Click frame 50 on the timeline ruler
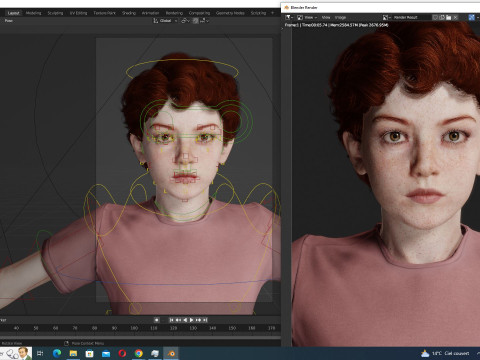The height and width of the screenshot is (360, 480). click(x=36, y=328)
